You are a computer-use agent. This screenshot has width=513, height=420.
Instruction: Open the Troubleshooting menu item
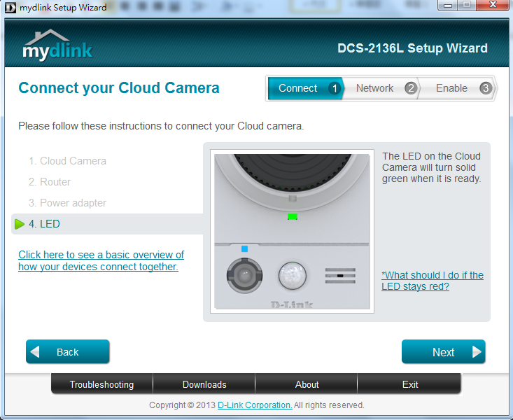point(101,384)
